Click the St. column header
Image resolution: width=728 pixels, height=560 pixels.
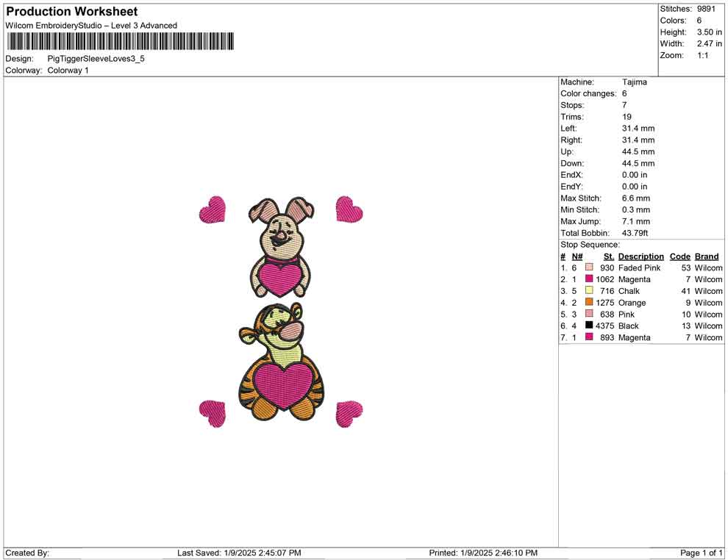click(609, 256)
